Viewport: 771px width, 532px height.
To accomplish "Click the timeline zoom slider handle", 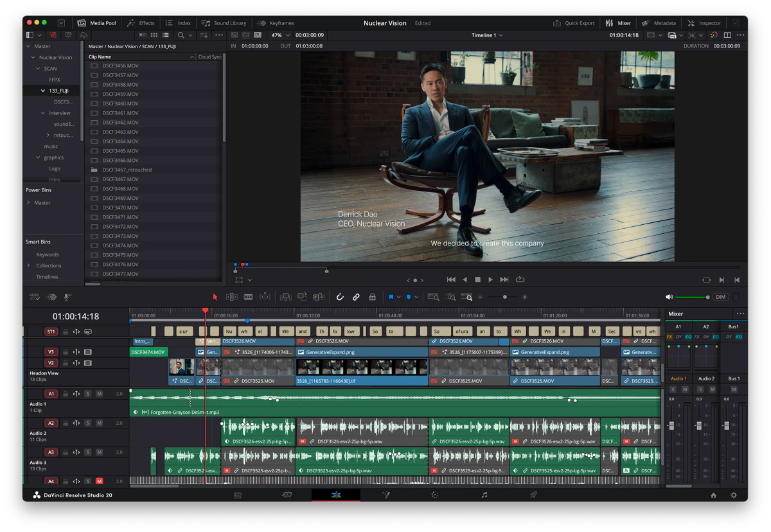I will click(505, 297).
